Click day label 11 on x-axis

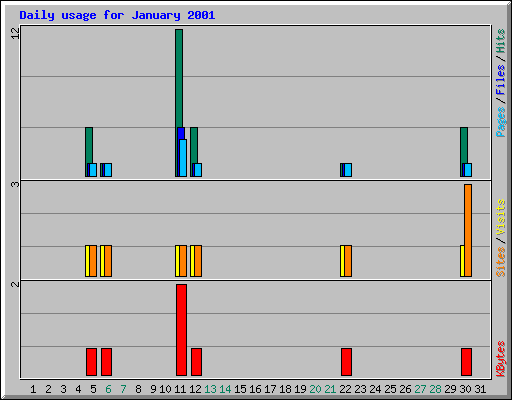(x=180, y=389)
